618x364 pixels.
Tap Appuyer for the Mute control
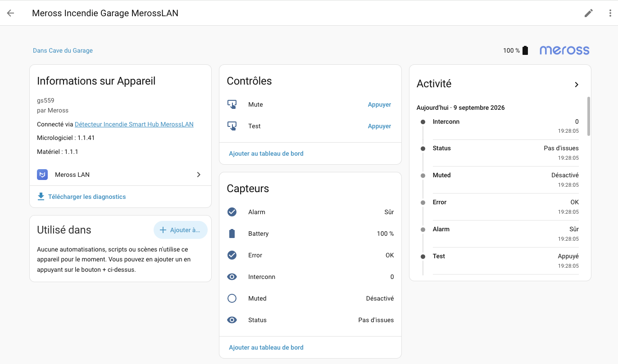pos(380,104)
